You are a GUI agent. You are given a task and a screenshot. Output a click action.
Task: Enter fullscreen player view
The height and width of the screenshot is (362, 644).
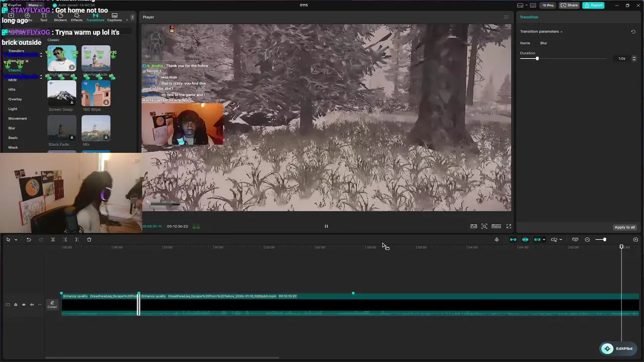click(509, 226)
